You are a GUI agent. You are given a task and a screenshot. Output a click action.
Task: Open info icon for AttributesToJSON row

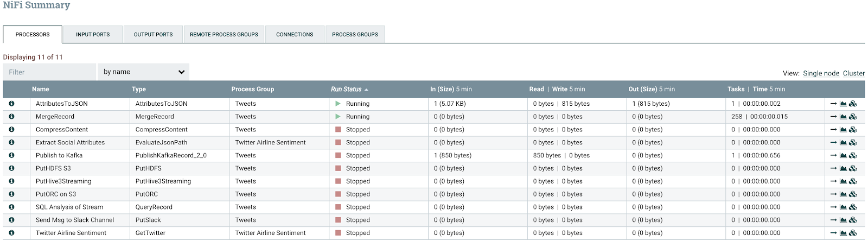(x=11, y=104)
